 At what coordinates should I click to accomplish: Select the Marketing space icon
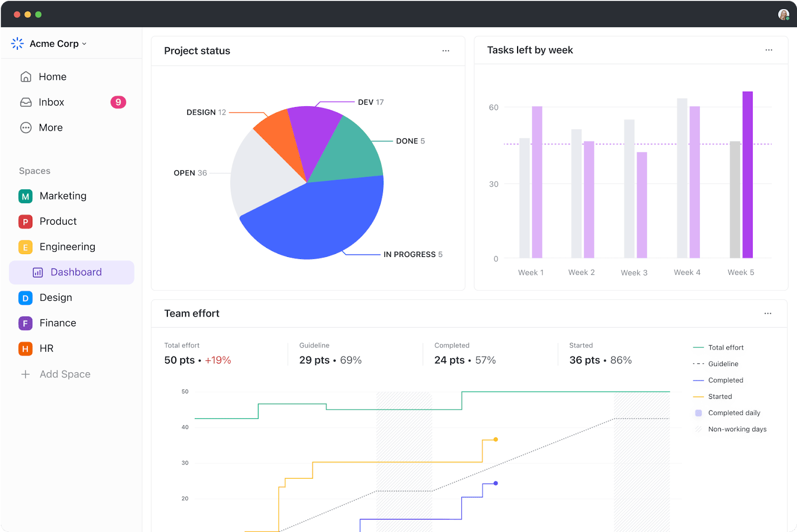[x=25, y=196]
